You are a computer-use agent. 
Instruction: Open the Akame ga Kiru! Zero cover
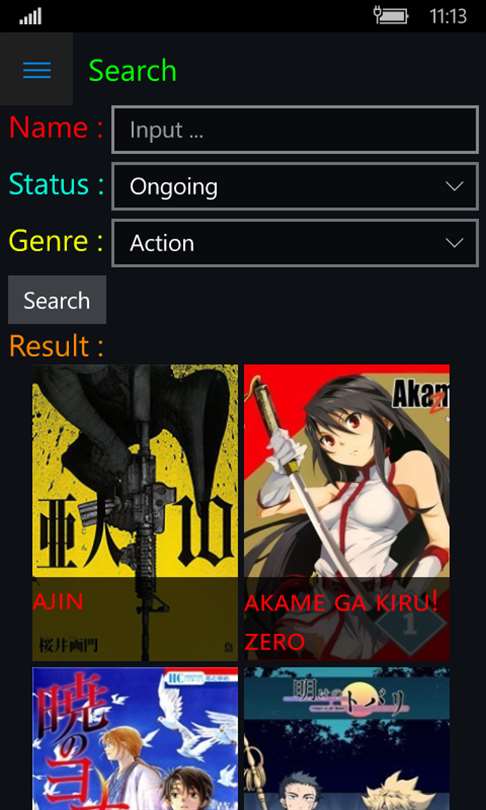coord(347,512)
